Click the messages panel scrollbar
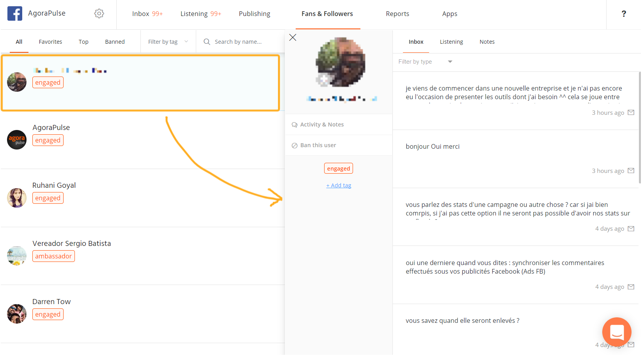This screenshot has width=644, height=356. [640, 127]
